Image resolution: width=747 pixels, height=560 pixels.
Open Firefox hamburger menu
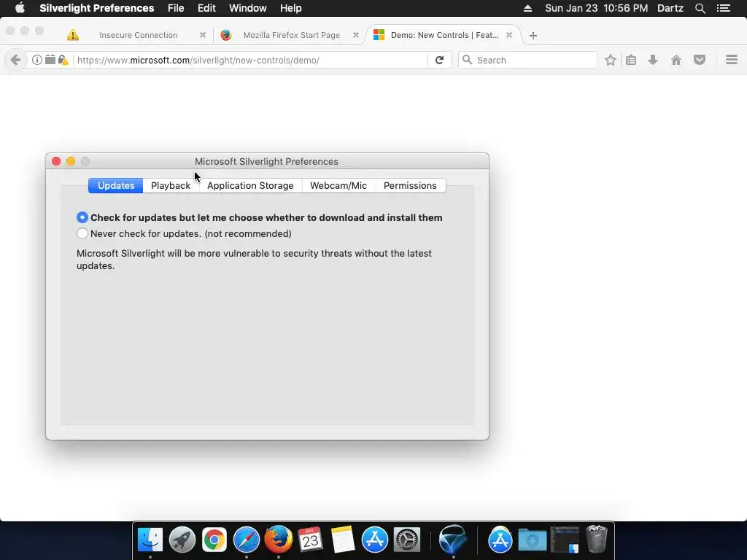coord(731,60)
